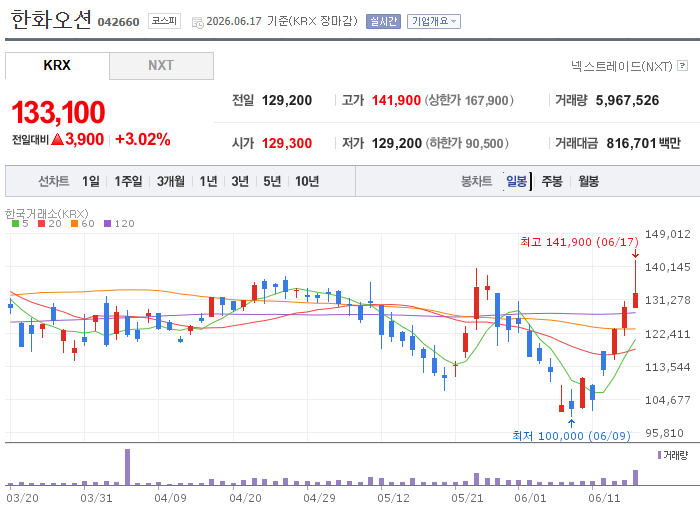
Task: Switch to the NXT tab
Action: [161, 66]
